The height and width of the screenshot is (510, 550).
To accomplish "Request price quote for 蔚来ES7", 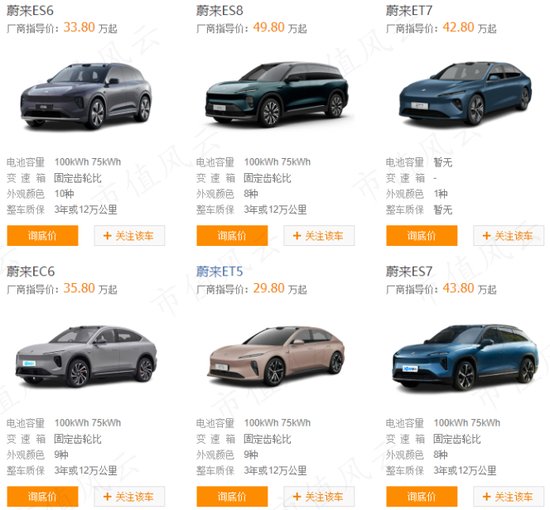I will 422,496.
